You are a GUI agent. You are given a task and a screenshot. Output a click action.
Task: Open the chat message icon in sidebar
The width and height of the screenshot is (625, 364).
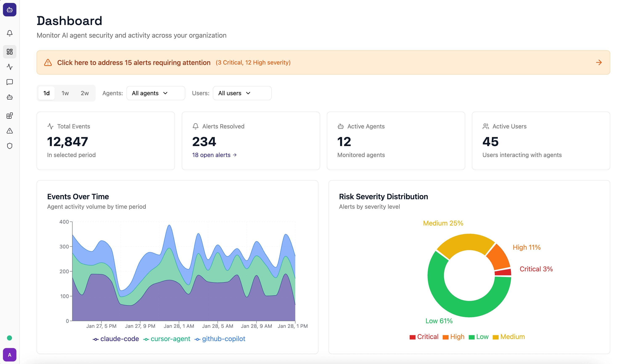(10, 82)
